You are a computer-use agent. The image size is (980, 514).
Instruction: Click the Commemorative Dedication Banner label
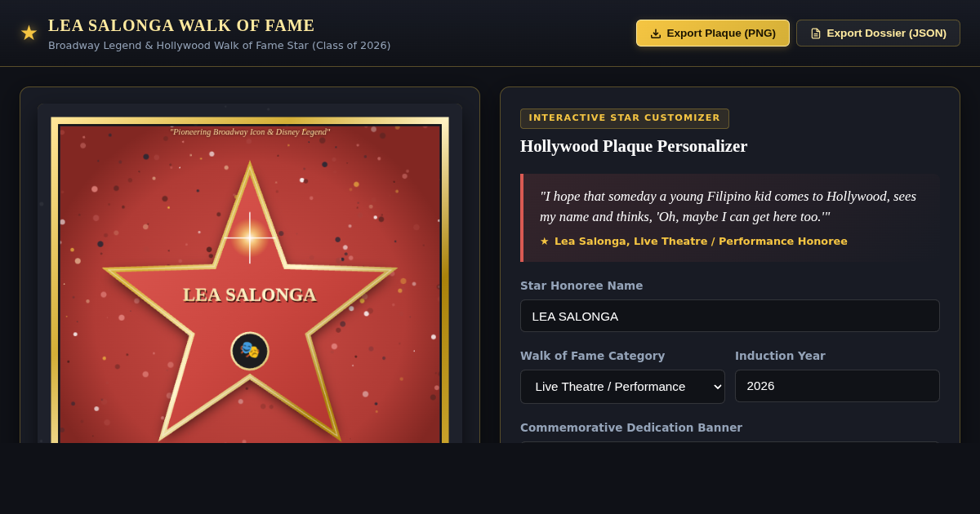[x=631, y=428]
